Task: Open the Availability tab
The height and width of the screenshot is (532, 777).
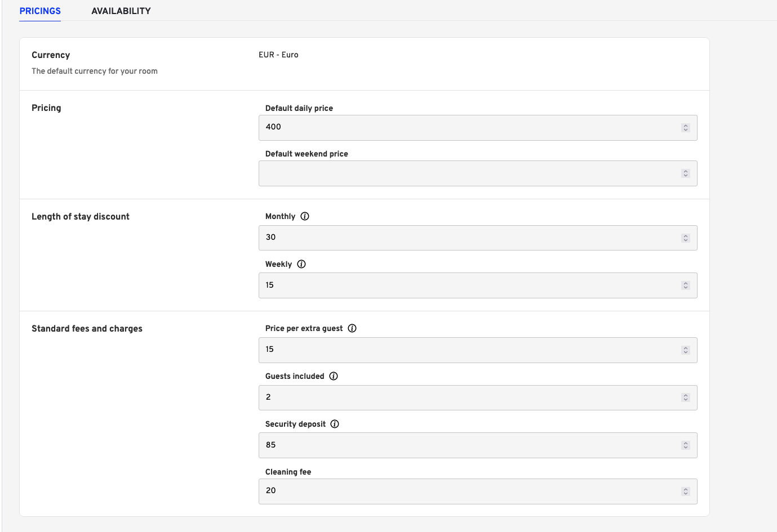Action: [121, 11]
